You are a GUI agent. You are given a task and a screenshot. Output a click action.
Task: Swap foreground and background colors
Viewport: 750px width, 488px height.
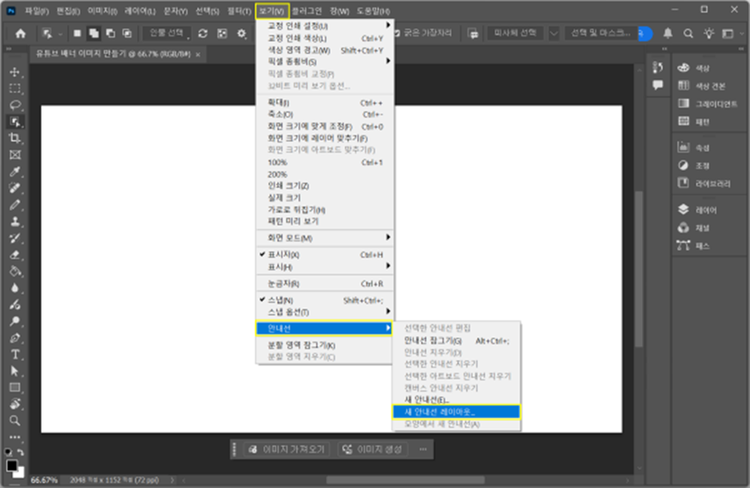[x=21, y=452]
